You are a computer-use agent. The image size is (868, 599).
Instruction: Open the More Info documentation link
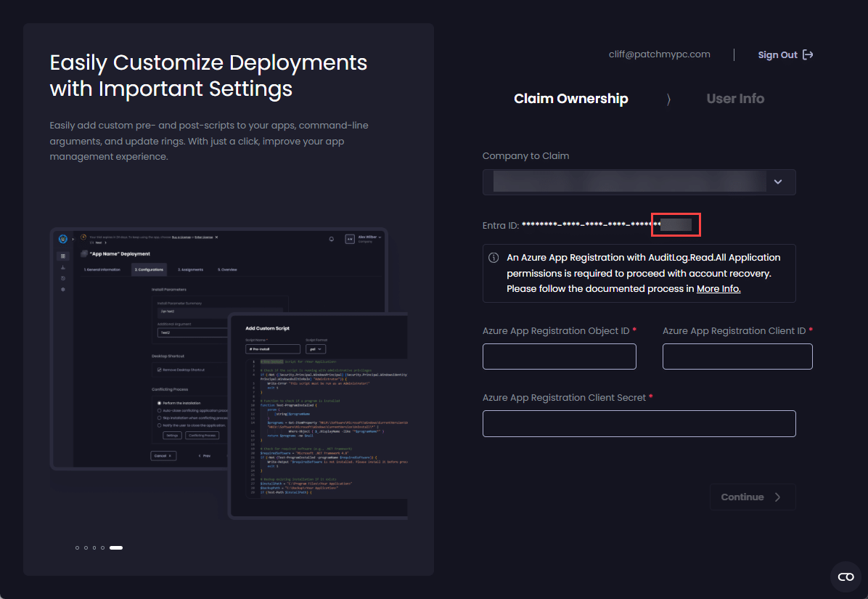[x=718, y=289]
